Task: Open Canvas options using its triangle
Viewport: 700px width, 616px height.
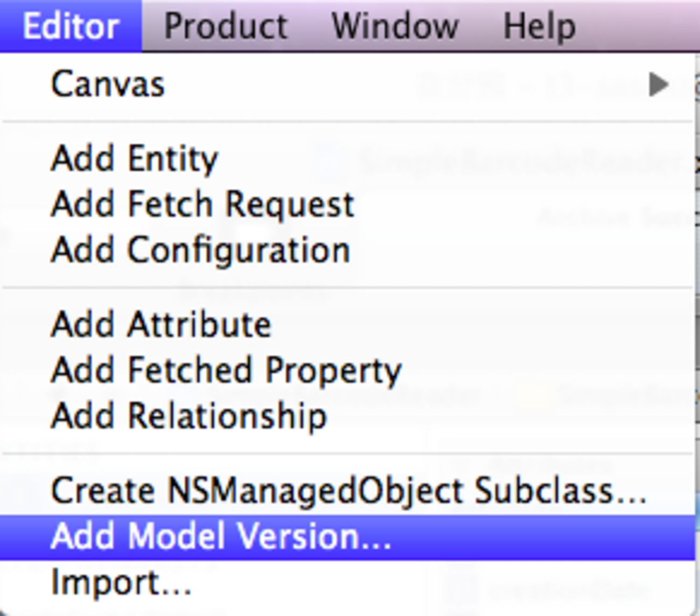Action: (659, 85)
